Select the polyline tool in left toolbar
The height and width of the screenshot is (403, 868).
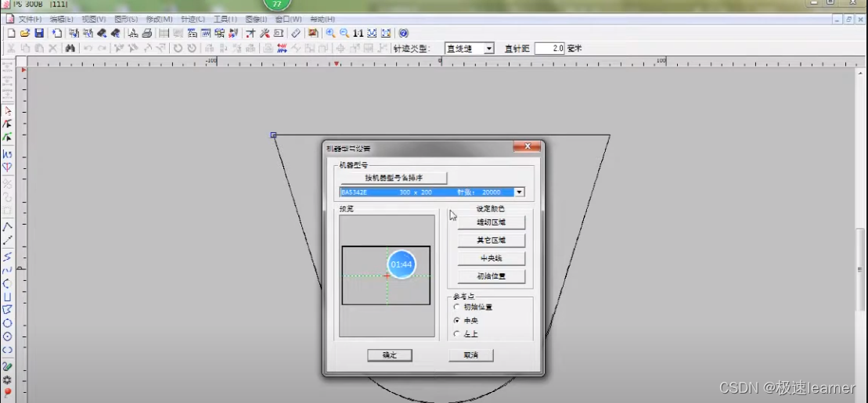(x=7, y=226)
